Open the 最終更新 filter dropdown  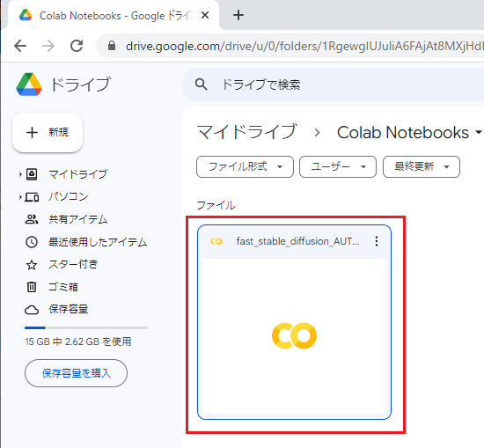click(422, 166)
